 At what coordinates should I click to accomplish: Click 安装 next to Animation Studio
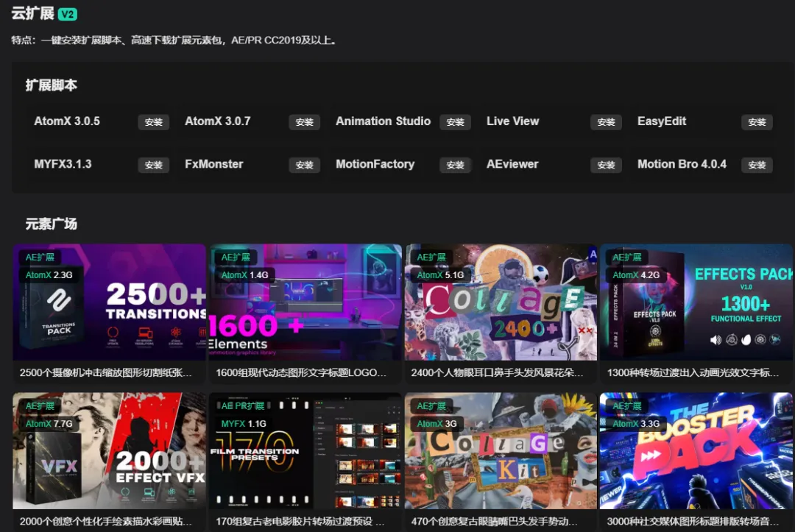click(x=455, y=122)
